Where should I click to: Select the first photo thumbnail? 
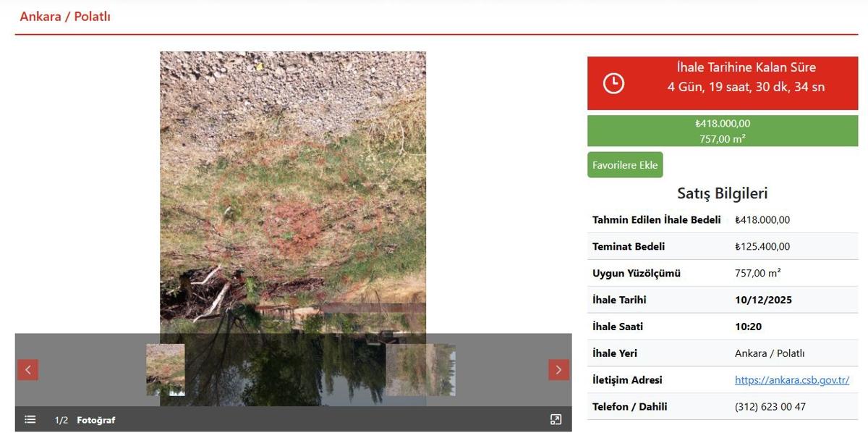(x=166, y=369)
